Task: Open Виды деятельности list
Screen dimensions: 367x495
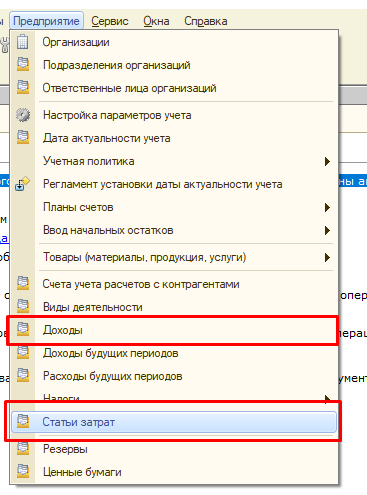Action: (174, 307)
